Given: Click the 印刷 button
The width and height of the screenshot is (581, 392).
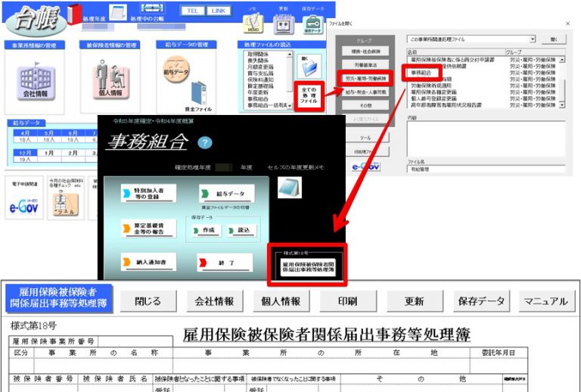Looking at the screenshot, I should click(x=347, y=301).
